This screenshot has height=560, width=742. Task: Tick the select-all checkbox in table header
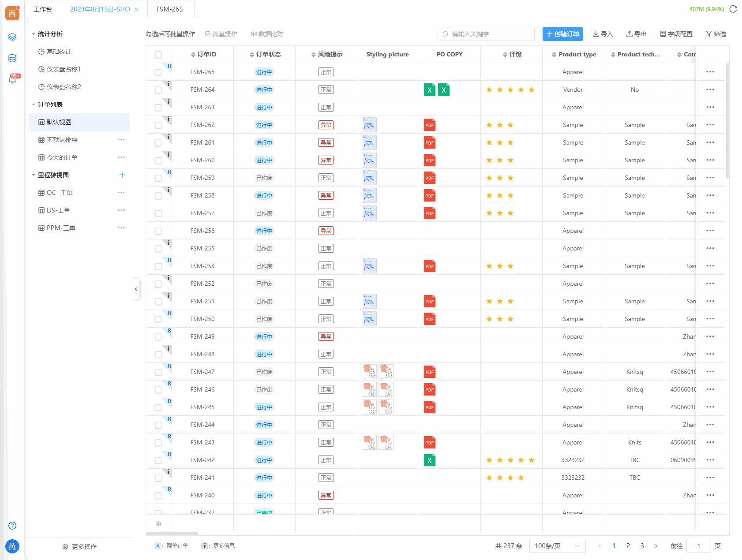click(158, 55)
